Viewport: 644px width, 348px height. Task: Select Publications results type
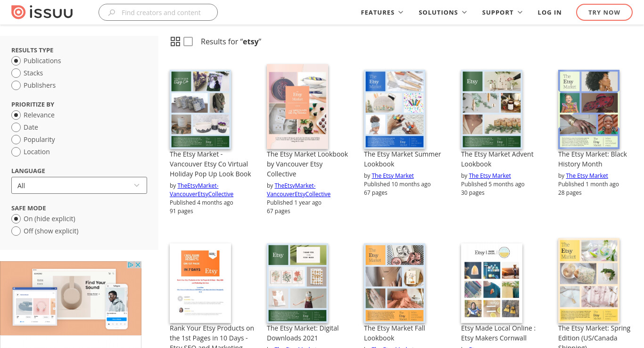[16, 61]
